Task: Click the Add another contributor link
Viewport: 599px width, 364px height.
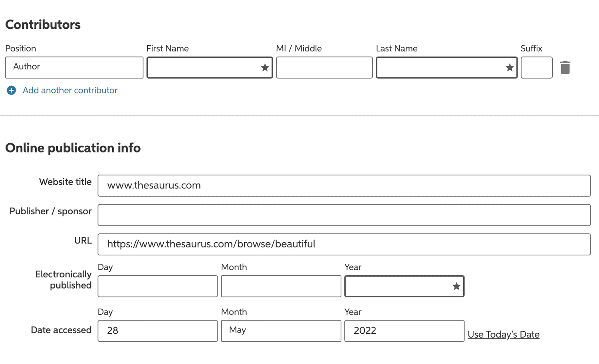Action: 70,90
